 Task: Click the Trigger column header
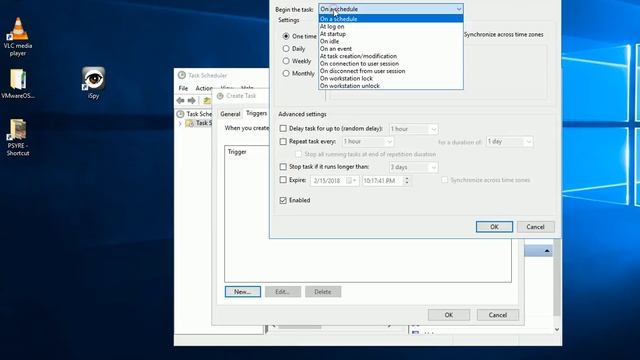(x=237, y=152)
